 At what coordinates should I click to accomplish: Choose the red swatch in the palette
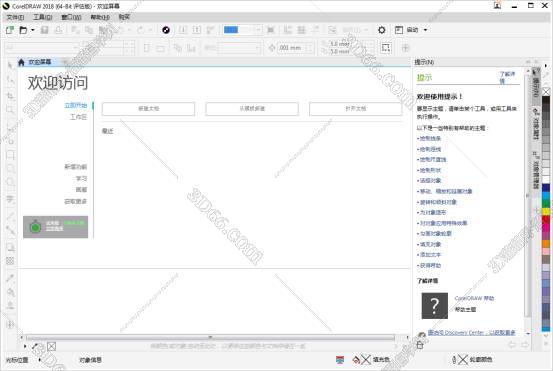pyautogui.click(x=546, y=219)
